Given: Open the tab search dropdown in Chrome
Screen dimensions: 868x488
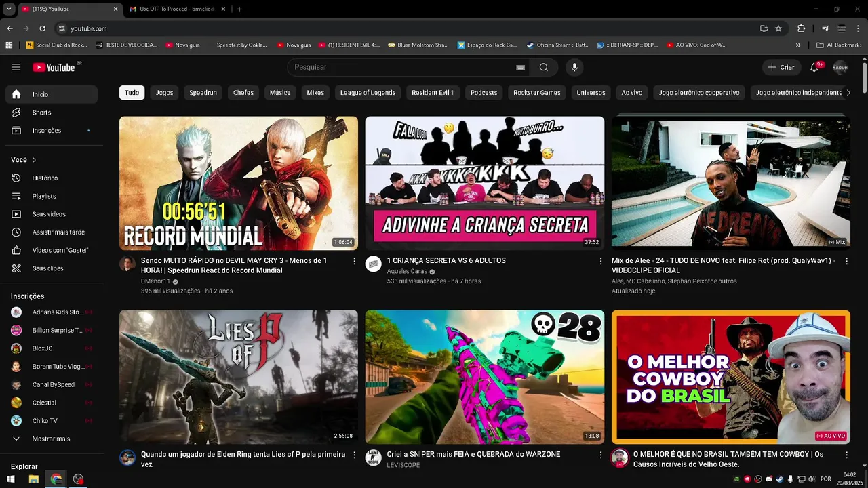Looking at the screenshot, I should pos(9,9).
